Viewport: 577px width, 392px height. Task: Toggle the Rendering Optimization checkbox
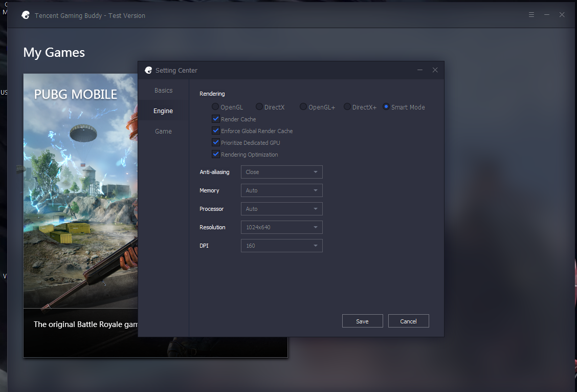(x=216, y=154)
